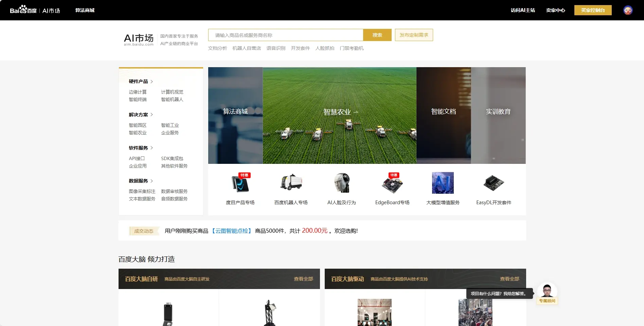Click the 专属顾问 consultant avatar

click(547, 291)
